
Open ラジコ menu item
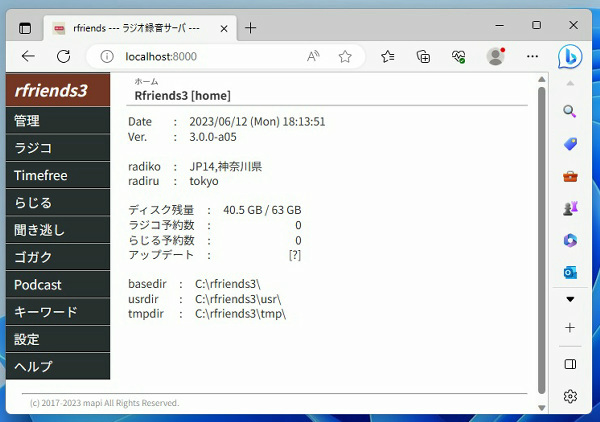pos(58,148)
